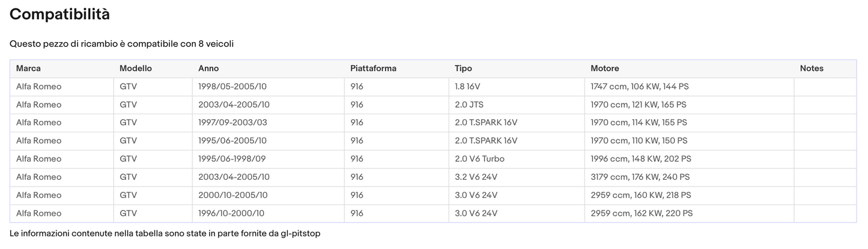The height and width of the screenshot is (249, 868).
Task: Click the Notes column header
Action: tap(812, 69)
